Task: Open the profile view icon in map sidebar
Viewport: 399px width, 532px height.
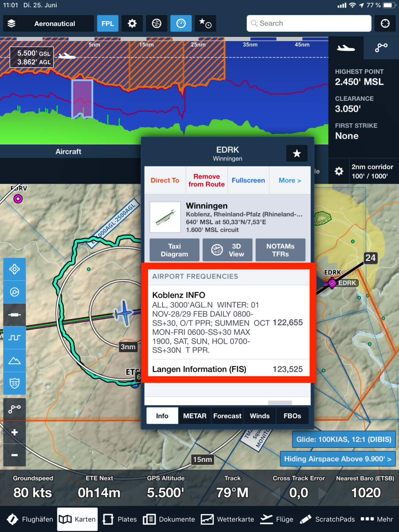Action: pos(15,338)
